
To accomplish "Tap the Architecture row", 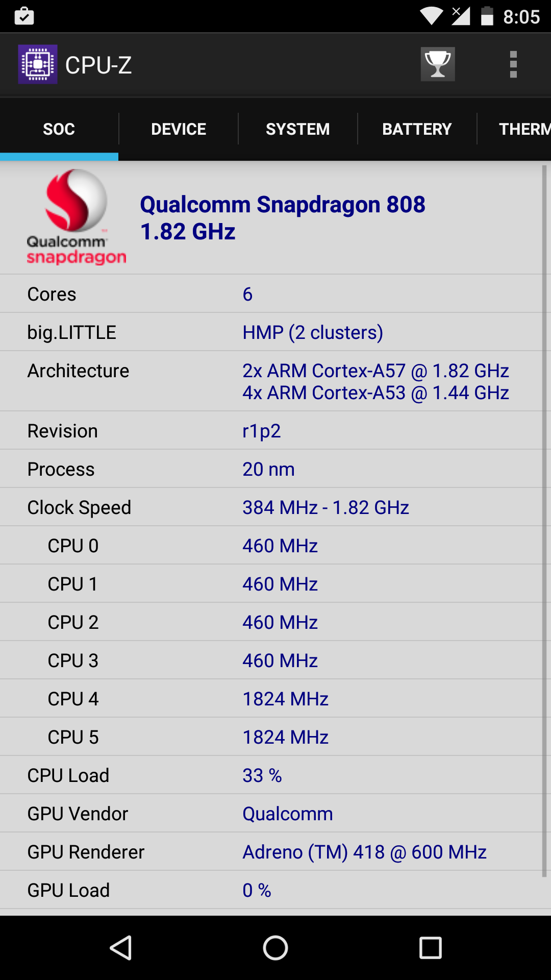I will (x=270, y=381).
